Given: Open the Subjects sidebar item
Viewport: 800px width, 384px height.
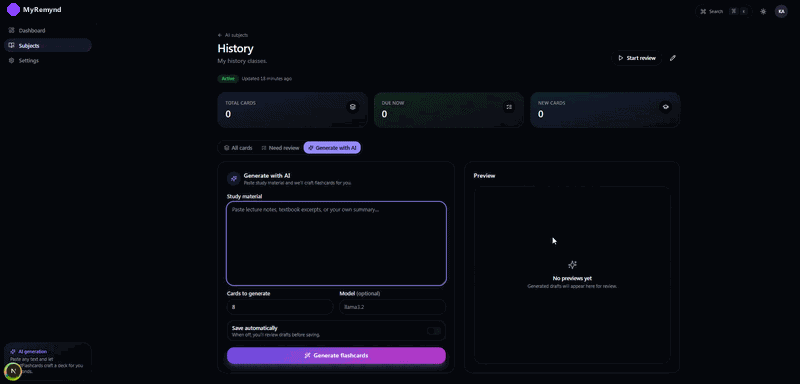Looking at the screenshot, I should pyautogui.click(x=47, y=45).
